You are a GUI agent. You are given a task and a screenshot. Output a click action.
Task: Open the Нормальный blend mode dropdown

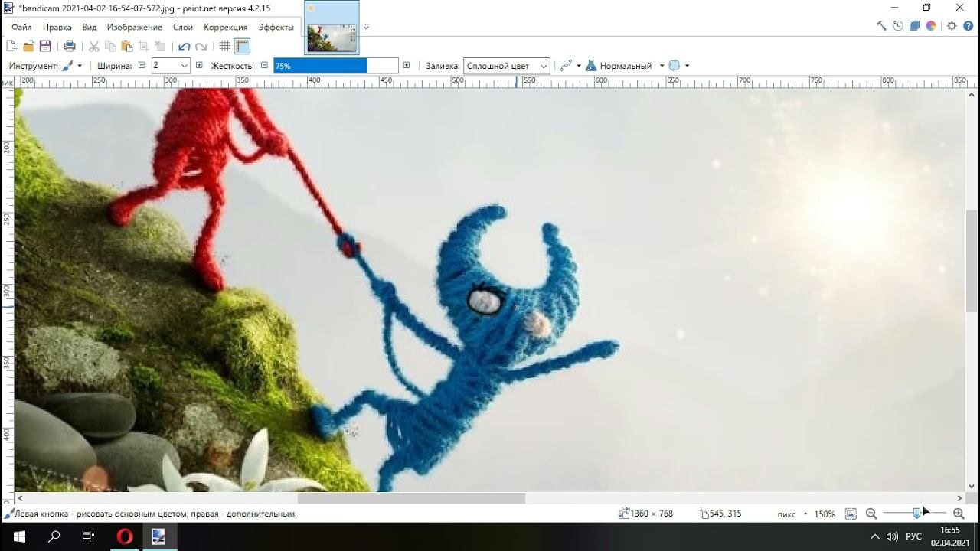point(626,66)
